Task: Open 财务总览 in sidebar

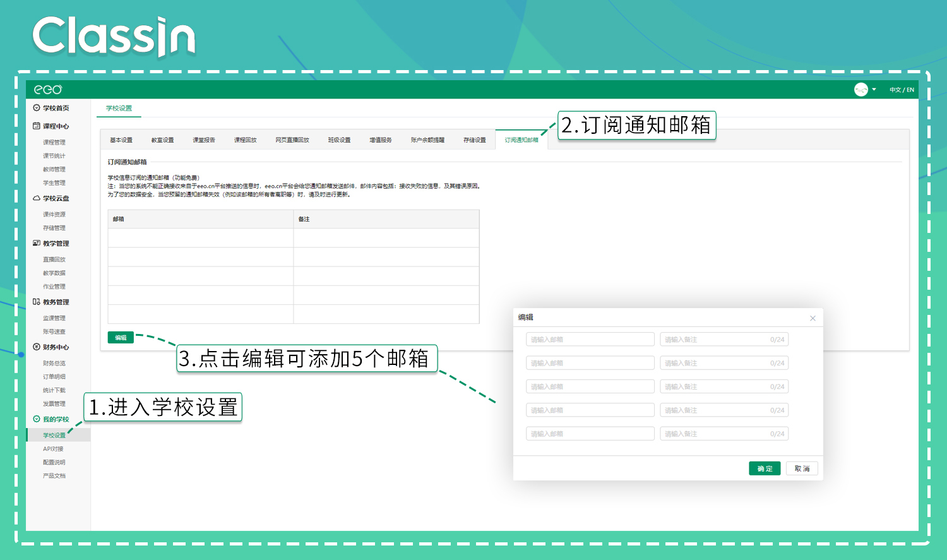Action: pyautogui.click(x=54, y=364)
